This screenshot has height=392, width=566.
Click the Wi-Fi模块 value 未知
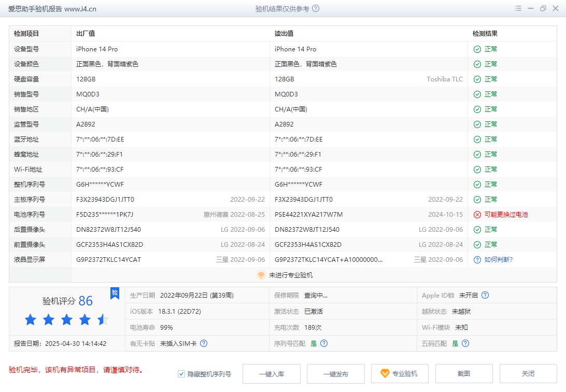pos(461,328)
